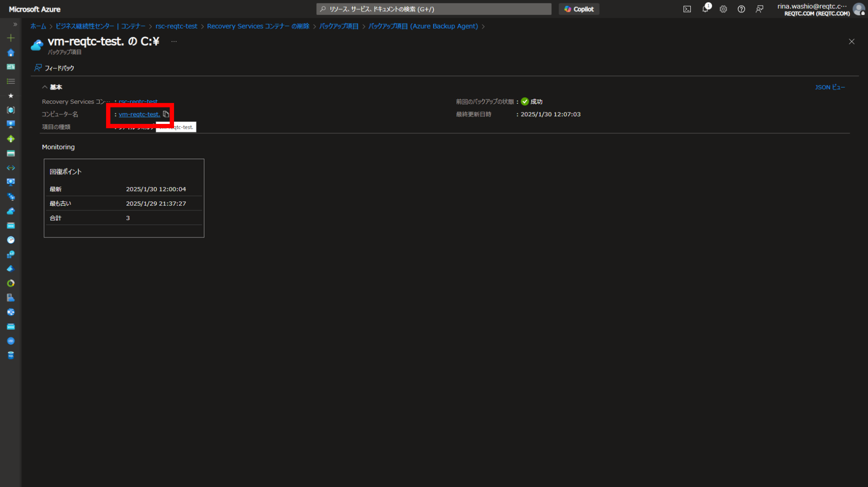Screen dimensions: 868x487
Task: Open the account menu for rina.washio
Action: pyautogui.click(x=821, y=9)
